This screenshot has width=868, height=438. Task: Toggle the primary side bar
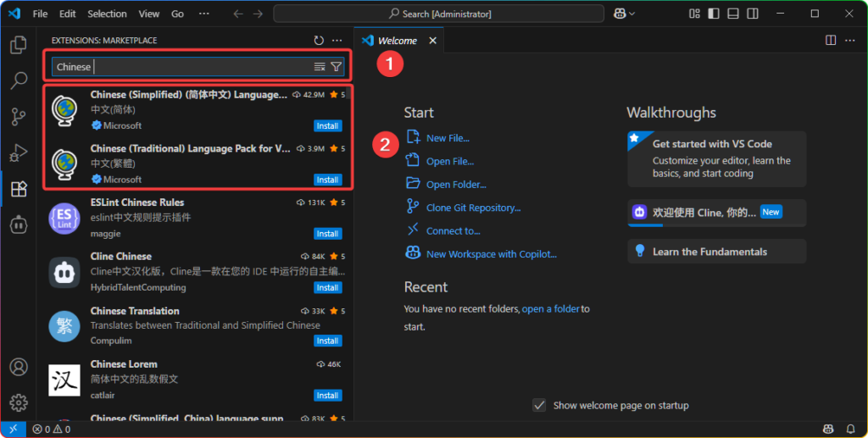tap(714, 14)
